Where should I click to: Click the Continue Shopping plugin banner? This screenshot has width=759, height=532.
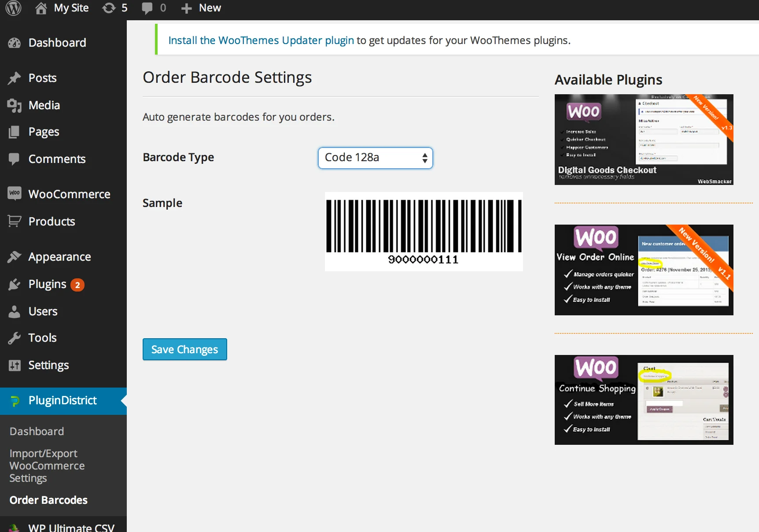pyautogui.click(x=643, y=400)
